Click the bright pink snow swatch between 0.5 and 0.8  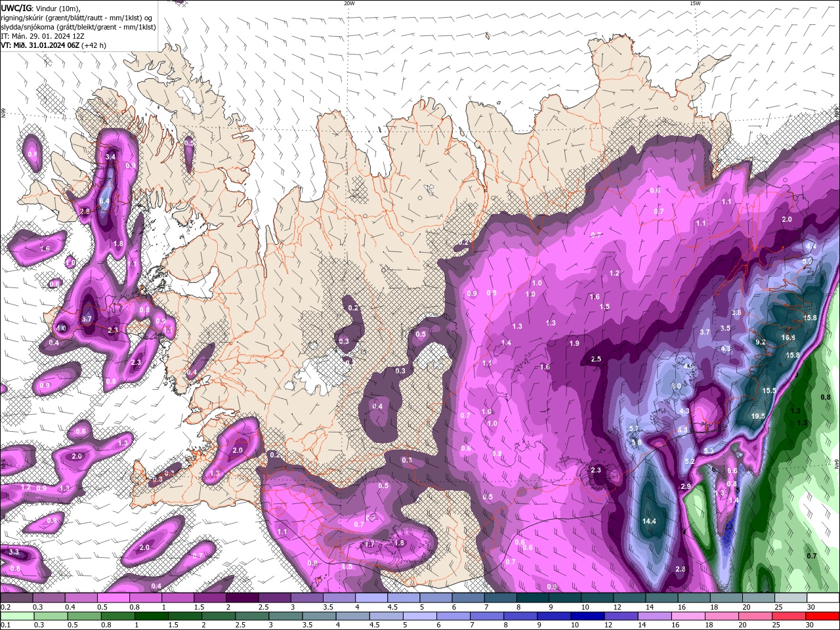coord(114,598)
